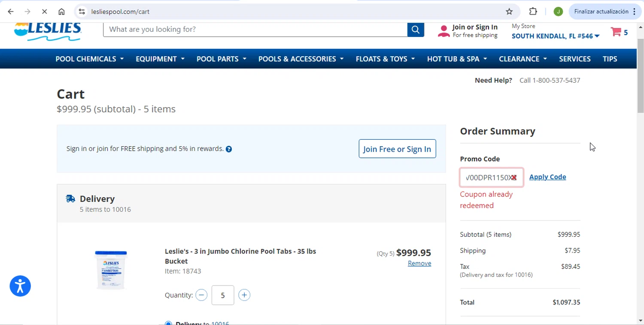The height and width of the screenshot is (325, 644).
Task: Click the Shipping amount $7.95
Action: [x=572, y=250]
